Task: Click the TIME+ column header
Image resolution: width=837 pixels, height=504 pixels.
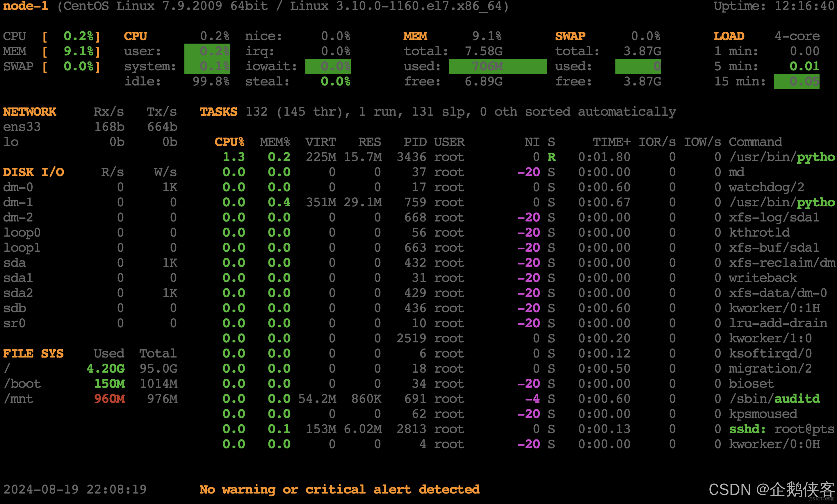Action: (x=612, y=142)
